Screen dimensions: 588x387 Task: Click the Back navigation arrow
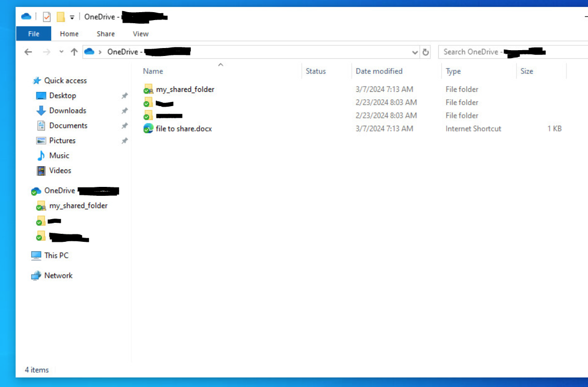[28, 52]
